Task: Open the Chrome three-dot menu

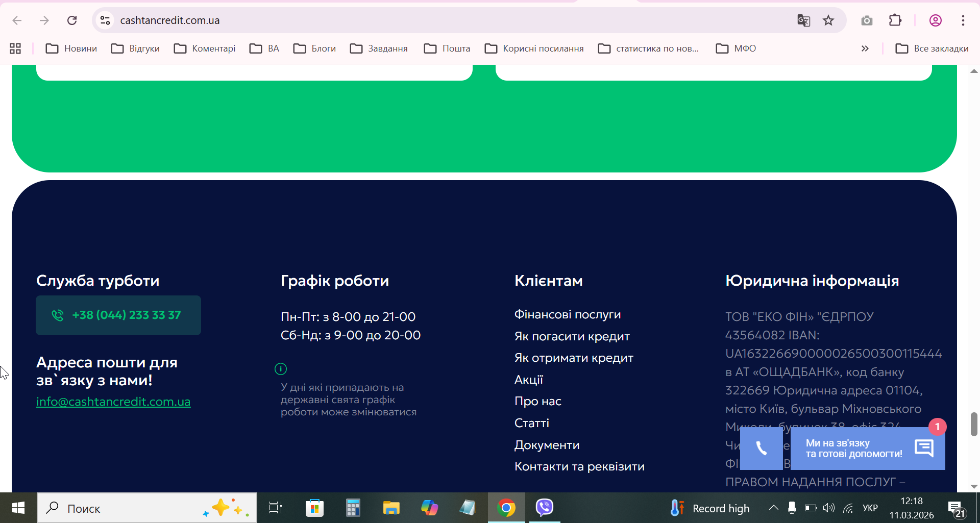Action: click(963, 20)
